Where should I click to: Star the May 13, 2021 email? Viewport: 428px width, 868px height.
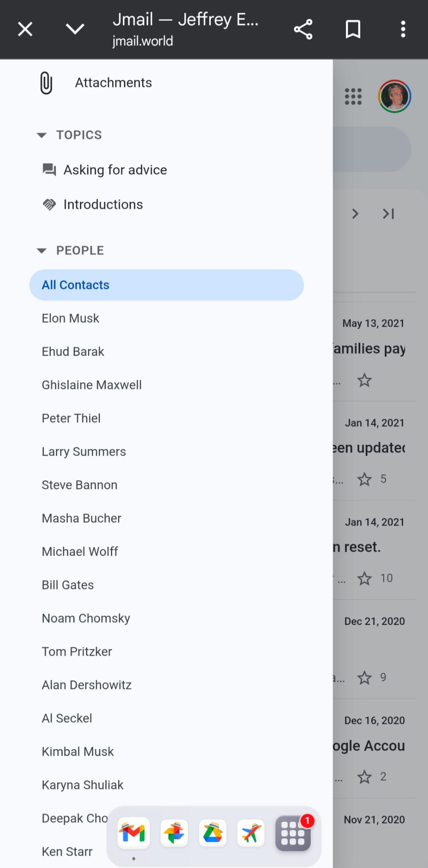click(364, 380)
